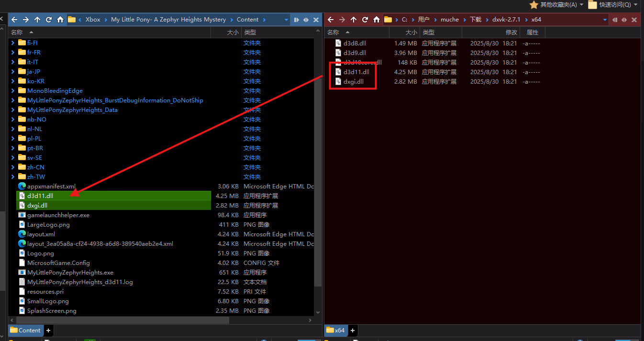Open left pane address history dropdown
The image size is (644, 341).
pyautogui.click(x=287, y=20)
